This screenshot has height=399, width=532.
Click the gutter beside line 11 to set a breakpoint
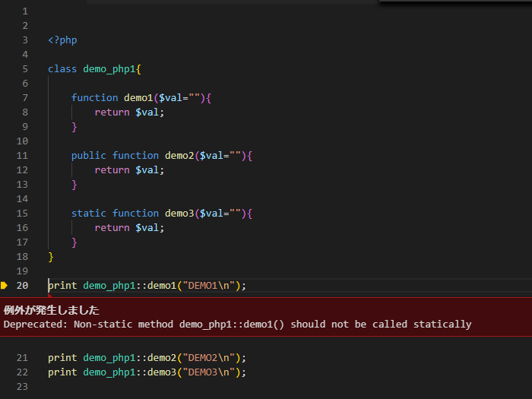click(4, 155)
